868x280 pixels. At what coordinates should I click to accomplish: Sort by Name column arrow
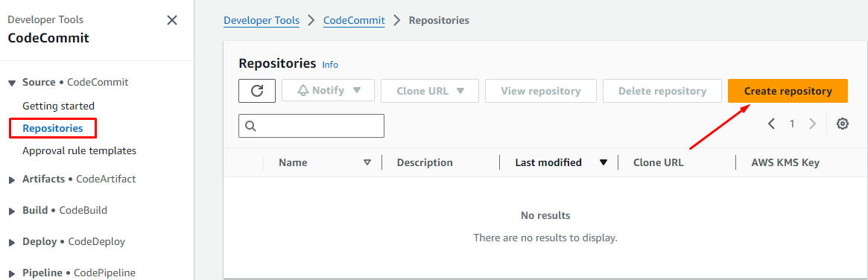tap(367, 162)
